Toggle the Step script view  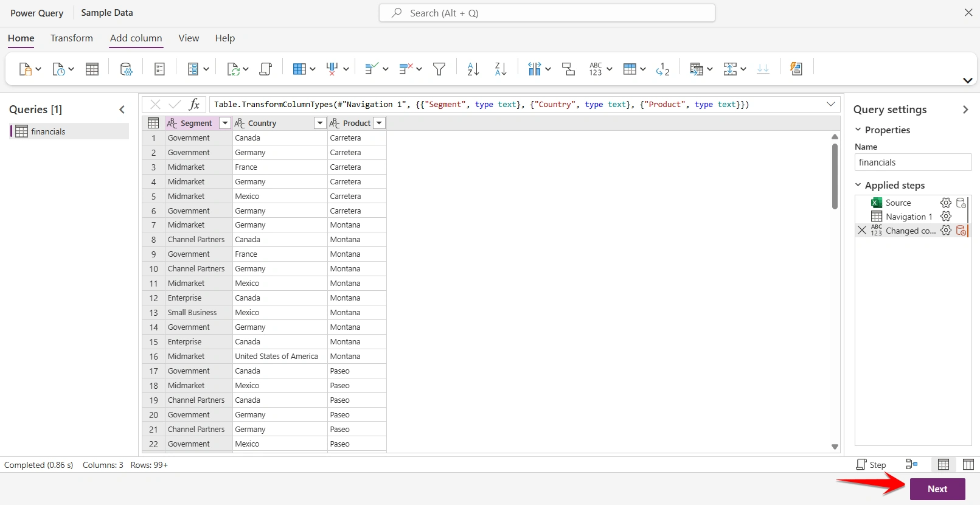[x=871, y=465]
